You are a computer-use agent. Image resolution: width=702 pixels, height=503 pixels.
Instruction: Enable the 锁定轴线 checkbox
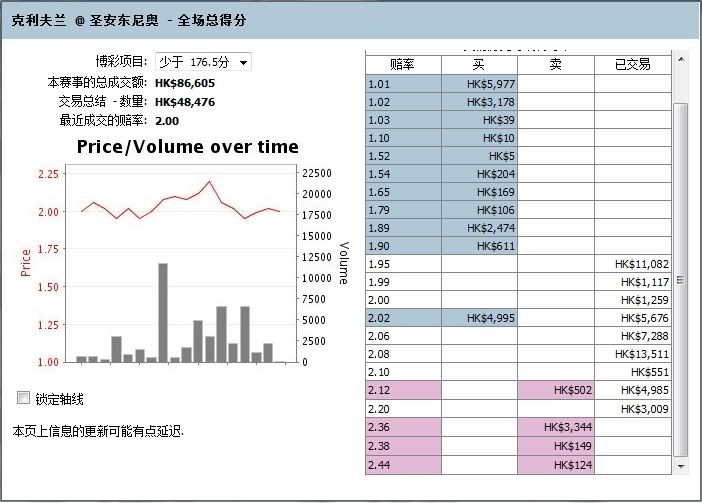click(24, 398)
